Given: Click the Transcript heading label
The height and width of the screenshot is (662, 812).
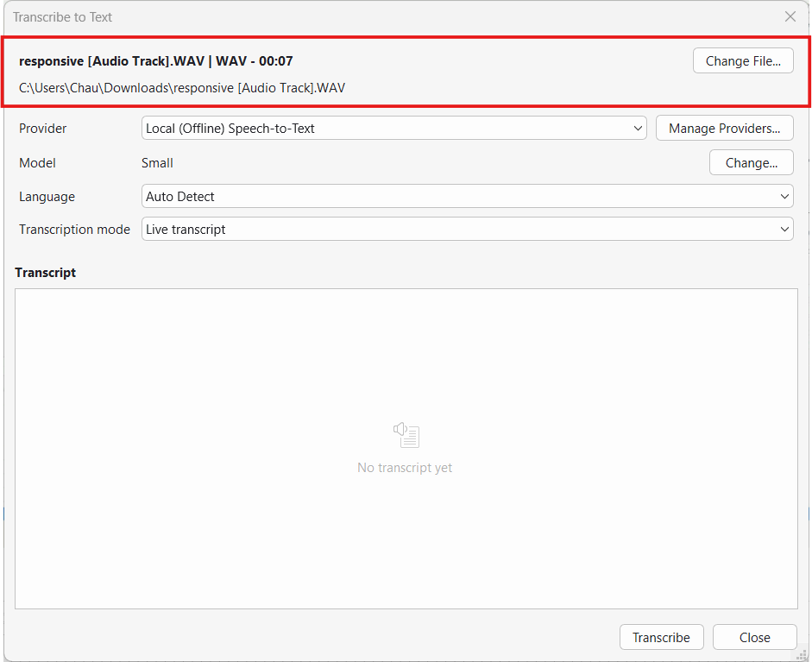Looking at the screenshot, I should point(45,273).
